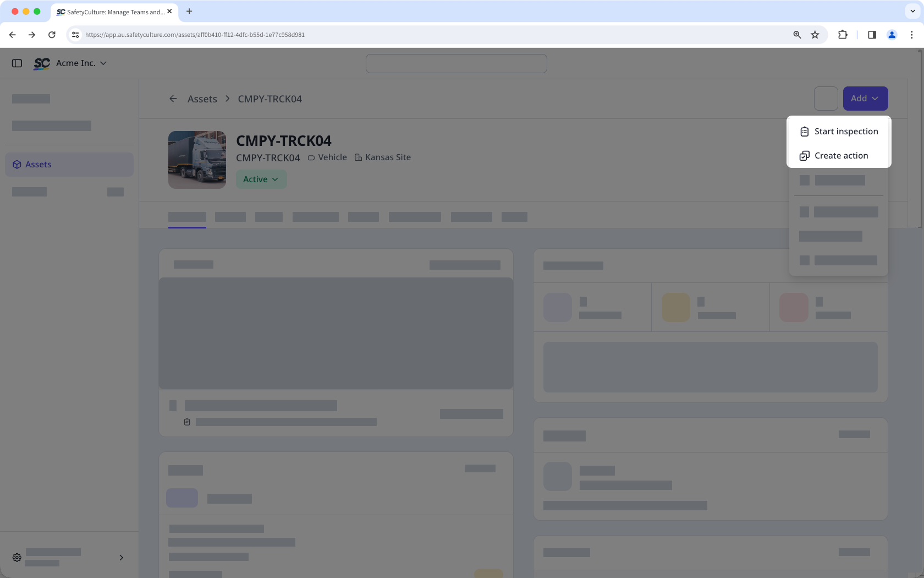Open the browser extensions puzzle icon
This screenshot has width=924, height=578.
[x=843, y=35]
